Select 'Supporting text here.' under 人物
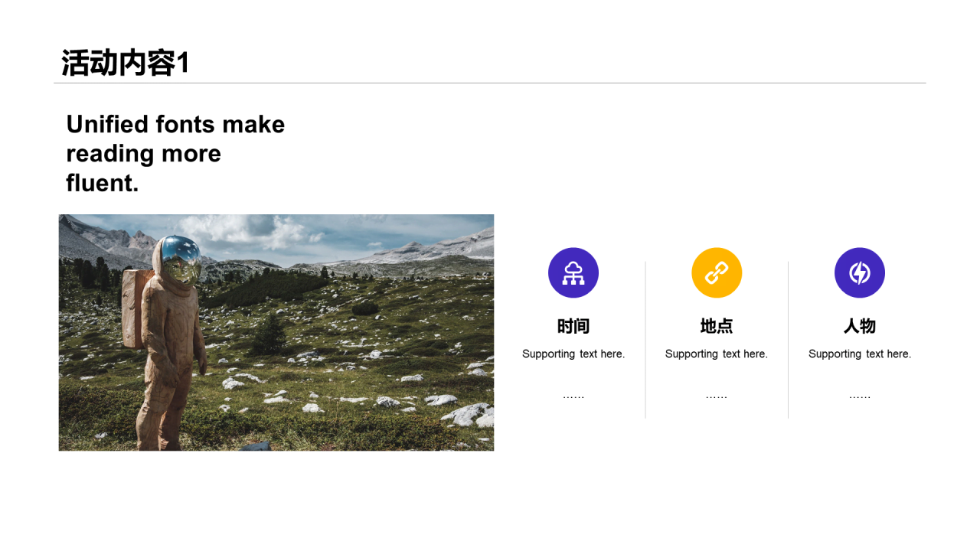Image resolution: width=980 pixels, height=551 pixels. point(860,354)
